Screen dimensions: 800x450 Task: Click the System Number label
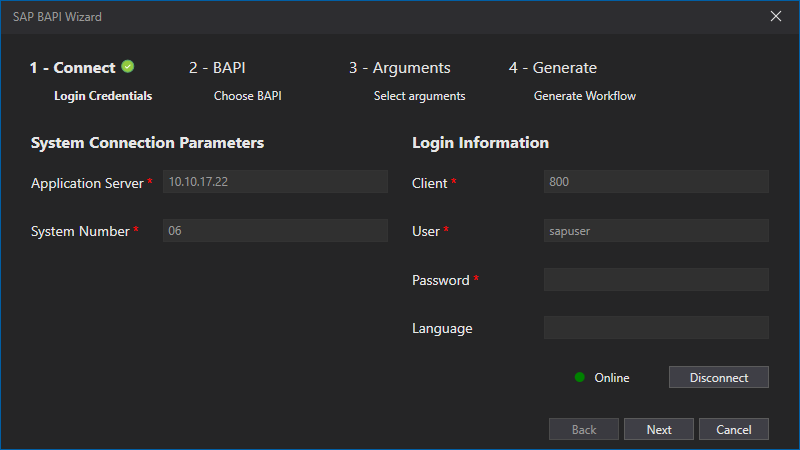[x=80, y=231]
